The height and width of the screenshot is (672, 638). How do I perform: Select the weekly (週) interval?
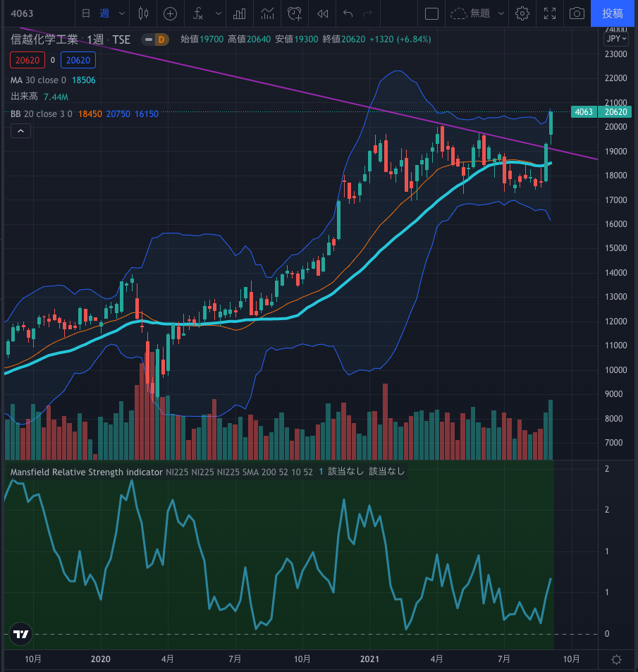coord(104,13)
